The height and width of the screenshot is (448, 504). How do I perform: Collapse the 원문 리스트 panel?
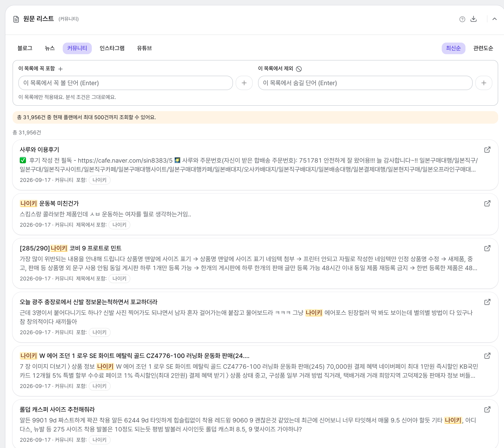494,19
